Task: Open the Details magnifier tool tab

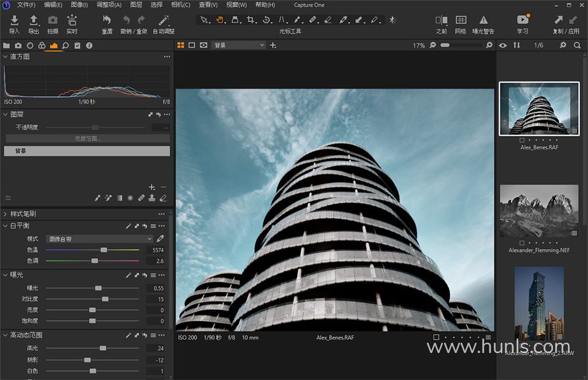Action: (66, 45)
